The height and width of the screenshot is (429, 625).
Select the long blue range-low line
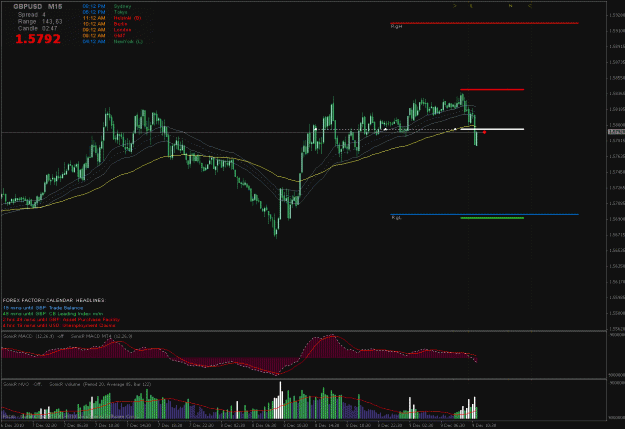pyautogui.click(x=484, y=214)
